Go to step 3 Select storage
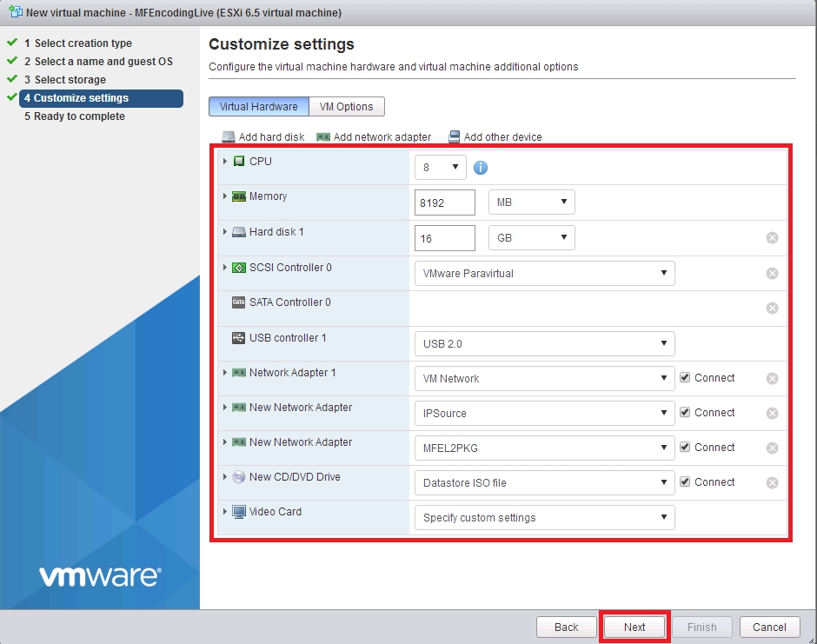The image size is (817, 644). [x=65, y=80]
